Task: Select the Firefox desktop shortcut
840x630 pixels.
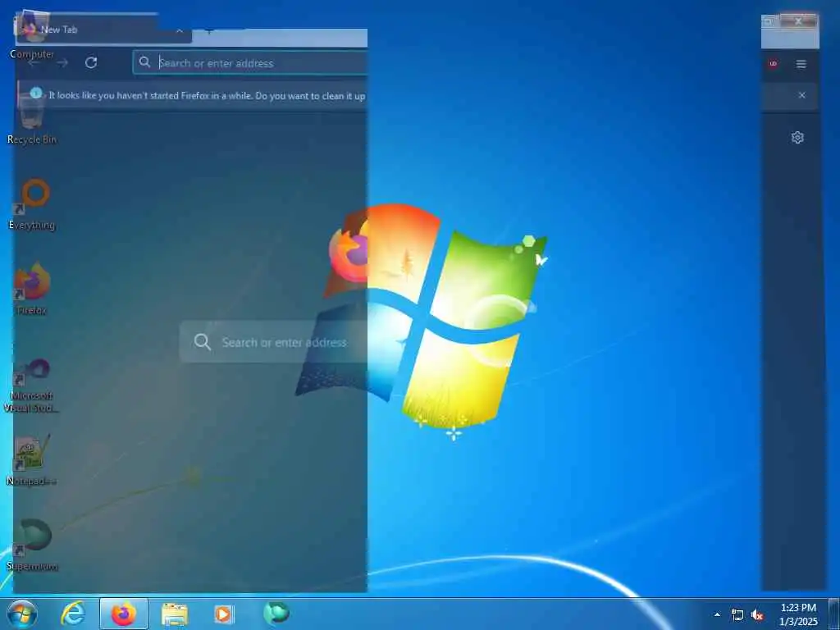Action: click(32, 290)
